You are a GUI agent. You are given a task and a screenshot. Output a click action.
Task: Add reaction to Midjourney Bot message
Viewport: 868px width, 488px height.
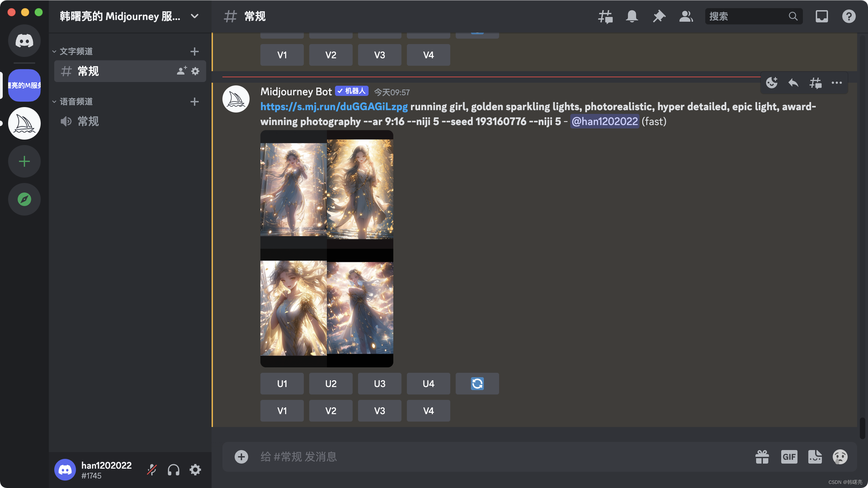[x=772, y=83]
